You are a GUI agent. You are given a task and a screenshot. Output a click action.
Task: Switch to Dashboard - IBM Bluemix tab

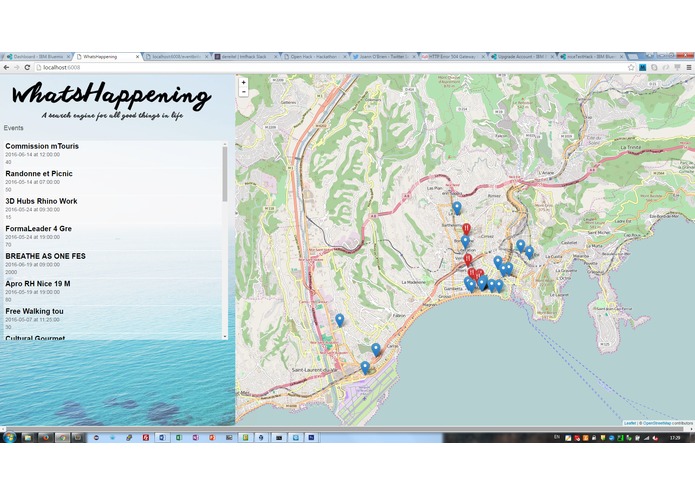click(36, 57)
